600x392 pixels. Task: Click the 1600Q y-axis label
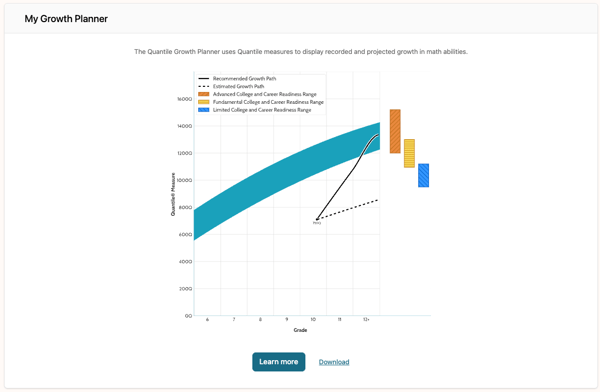(x=184, y=99)
